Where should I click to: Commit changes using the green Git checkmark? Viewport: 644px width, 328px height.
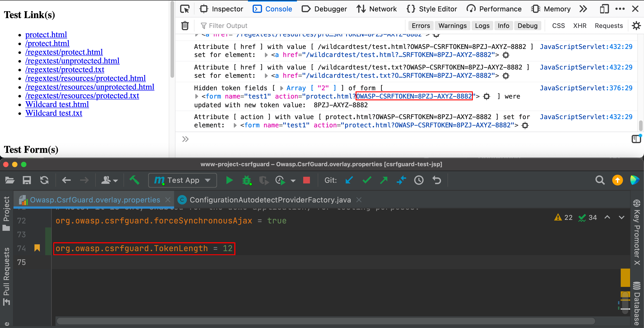click(366, 180)
